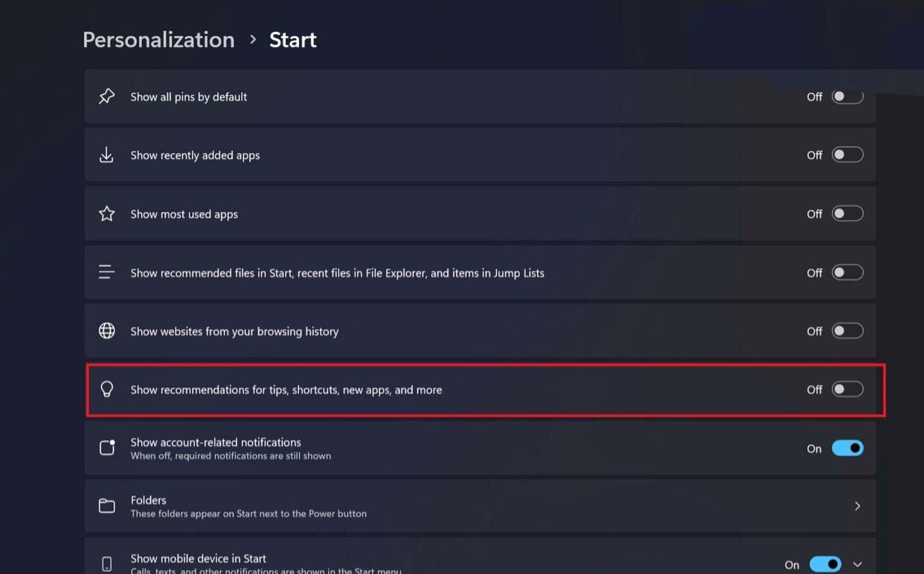This screenshot has width=924, height=574.
Task: Click the pin icon beside Show all pins
Action: click(x=107, y=97)
